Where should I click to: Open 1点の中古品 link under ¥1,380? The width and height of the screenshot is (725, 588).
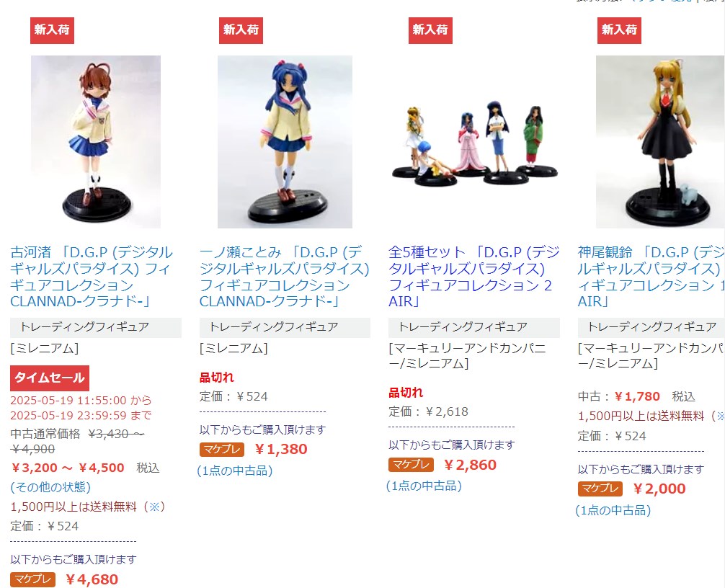(235, 471)
